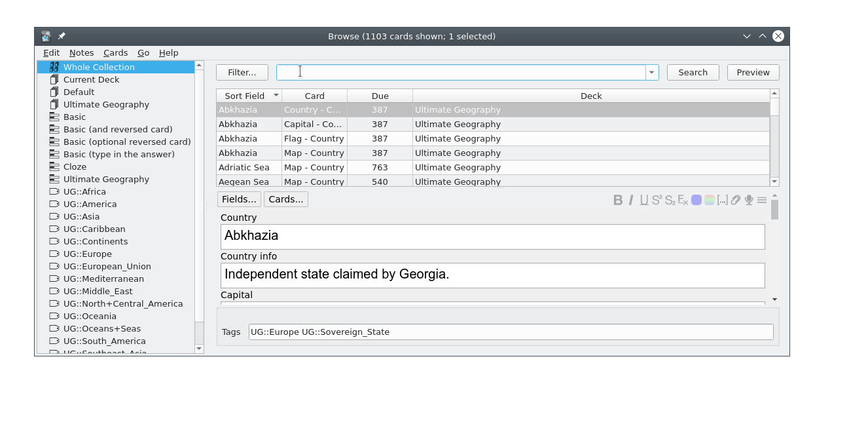The width and height of the screenshot is (868, 422).
Task: Pick a text color with the purple swatch
Action: 698,201
